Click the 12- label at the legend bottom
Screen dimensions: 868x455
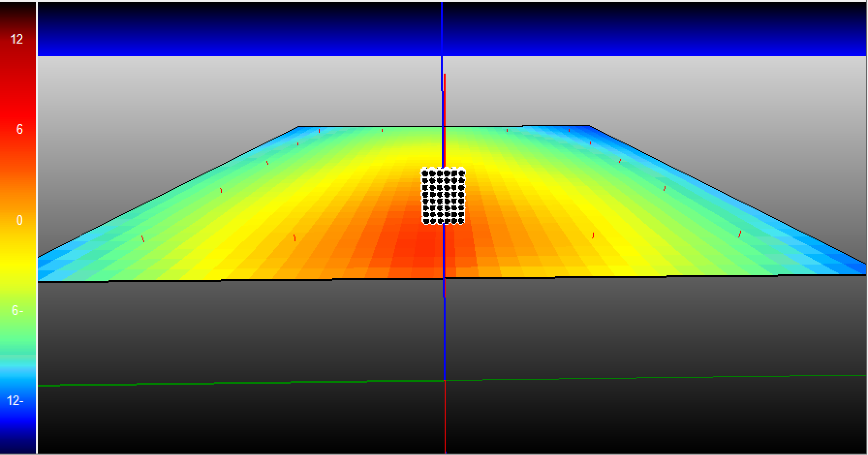point(15,400)
